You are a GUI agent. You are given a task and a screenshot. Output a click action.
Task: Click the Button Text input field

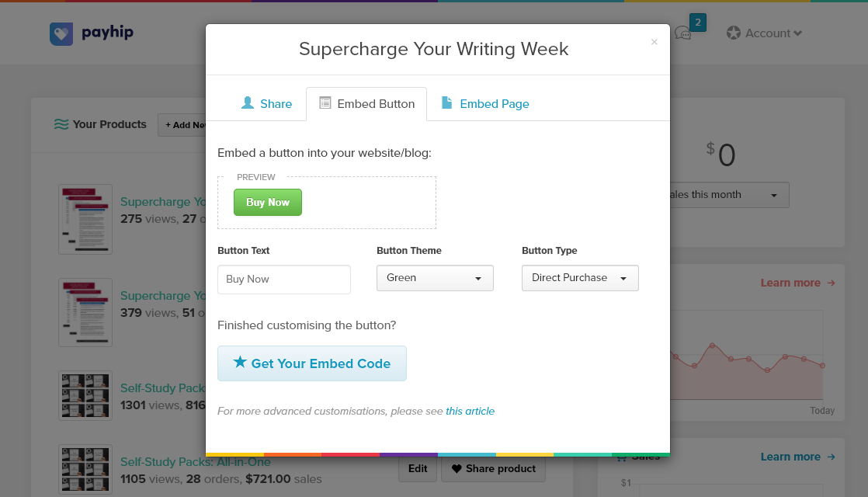pos(284,279)
